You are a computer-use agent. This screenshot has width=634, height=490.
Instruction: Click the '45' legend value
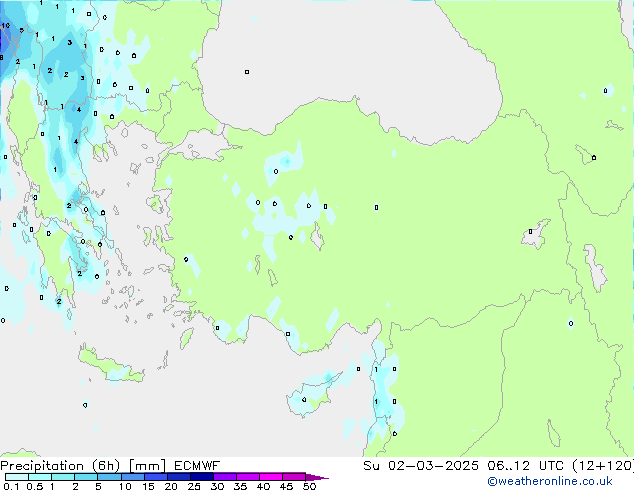(x=287, y=486)
